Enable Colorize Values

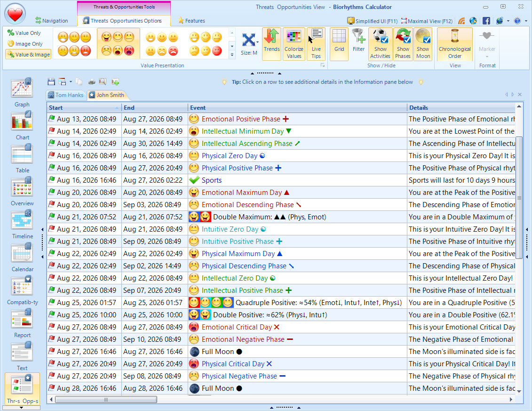click(x=294, y=44)
